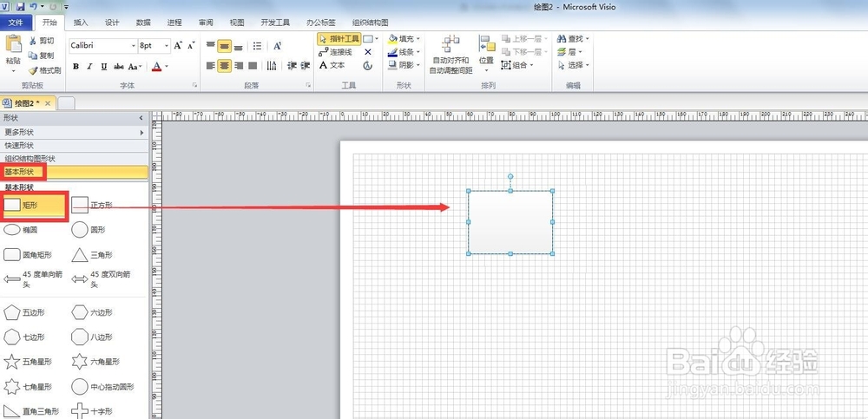
Task: Align text left
Action: click(210, 66)
